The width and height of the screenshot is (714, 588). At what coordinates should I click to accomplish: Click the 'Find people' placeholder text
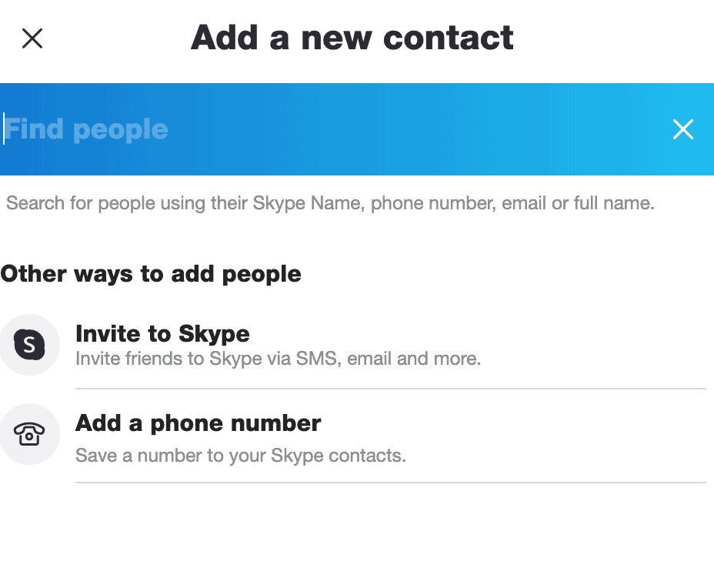87,129
